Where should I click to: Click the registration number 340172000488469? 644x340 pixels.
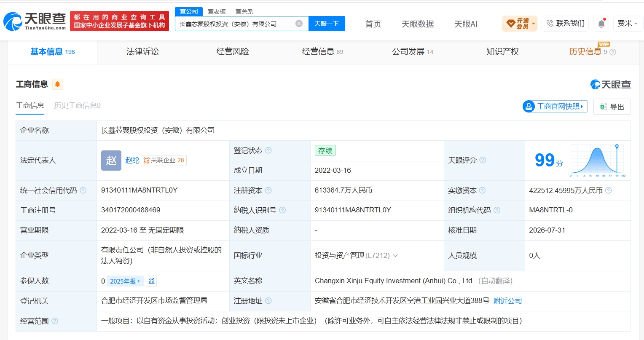[x=131, y=210]
